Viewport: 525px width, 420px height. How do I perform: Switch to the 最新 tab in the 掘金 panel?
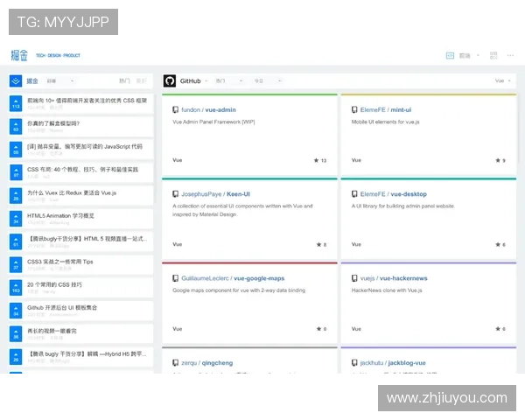pos(141,80)
